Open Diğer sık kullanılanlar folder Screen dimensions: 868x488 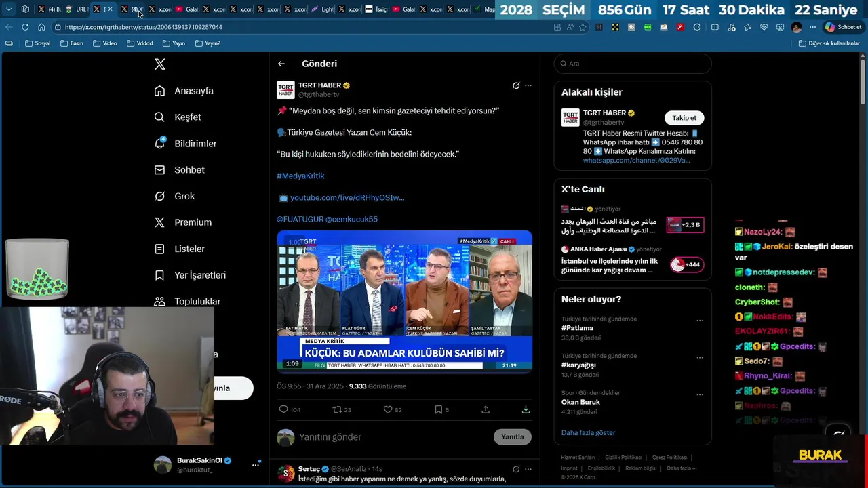tap(829, 43)
